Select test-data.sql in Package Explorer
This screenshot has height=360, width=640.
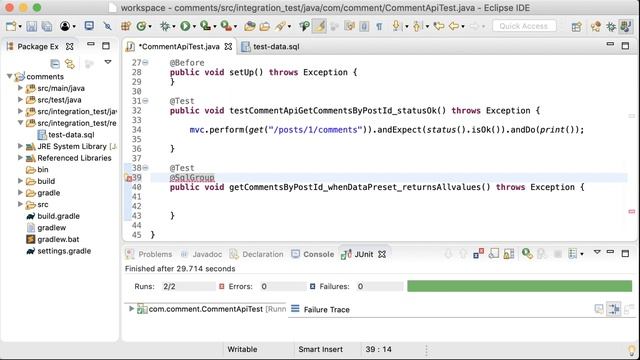pyautogui.click(x=71, y=134)
